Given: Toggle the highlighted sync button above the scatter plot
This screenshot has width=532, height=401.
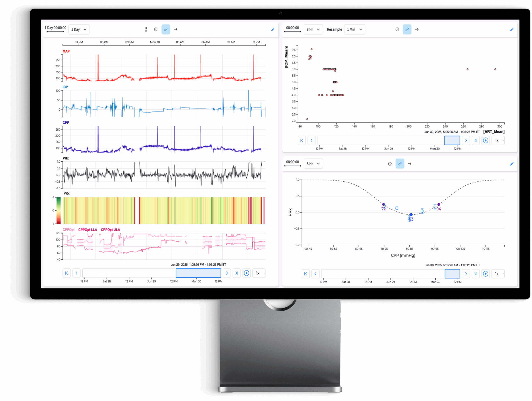Looking at the screenshot, I should click(407, 29).
